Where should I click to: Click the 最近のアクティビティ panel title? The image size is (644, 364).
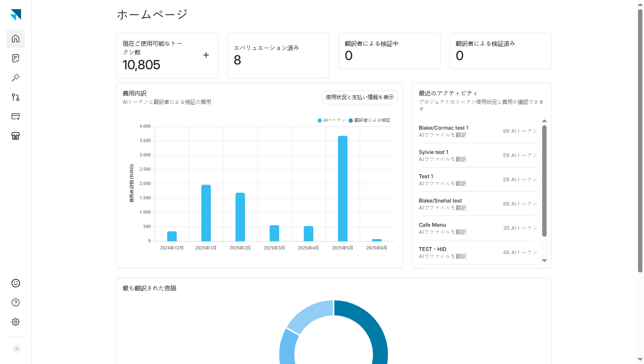click(x=448, y=93)
